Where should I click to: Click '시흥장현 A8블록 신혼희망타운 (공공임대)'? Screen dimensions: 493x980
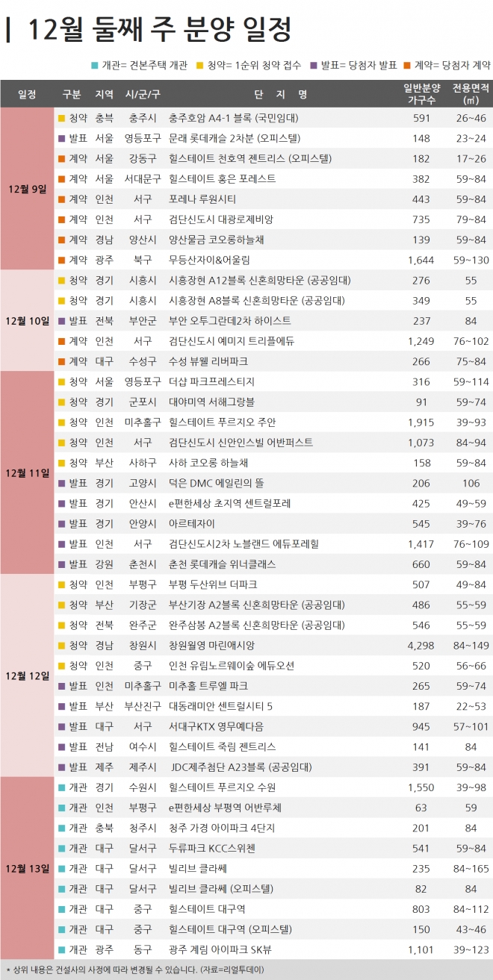257,300
